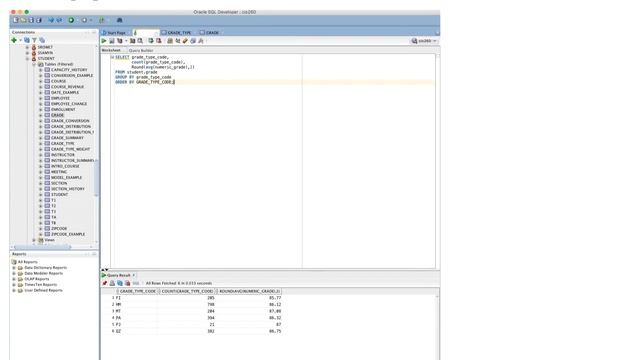Click the New file icon in main toolbar

click(16, 20)
